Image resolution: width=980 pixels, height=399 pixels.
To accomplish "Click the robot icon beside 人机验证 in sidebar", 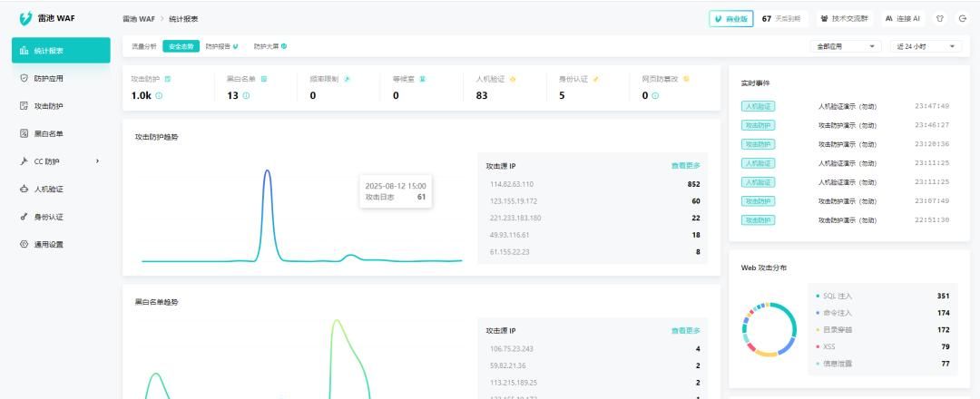I will pos(24,189).
